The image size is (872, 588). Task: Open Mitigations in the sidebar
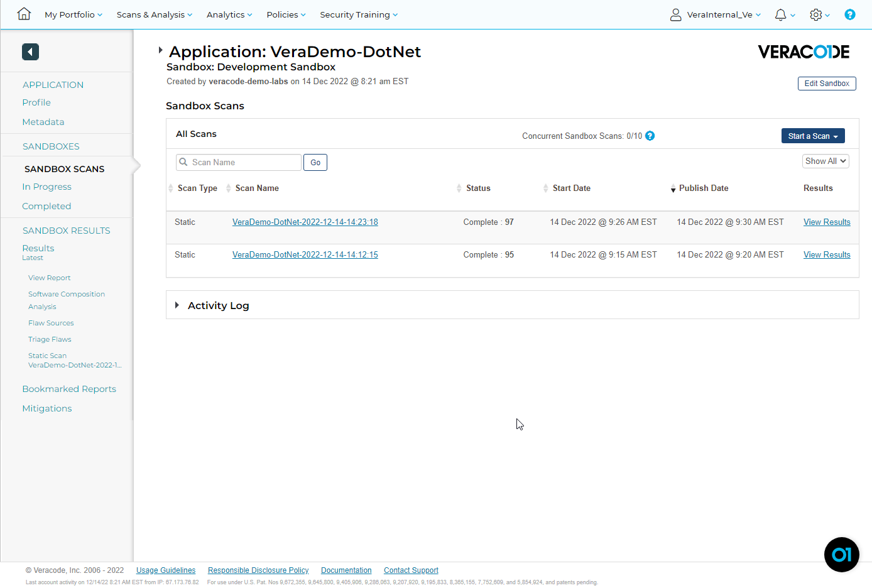click(x=47, y=408)
